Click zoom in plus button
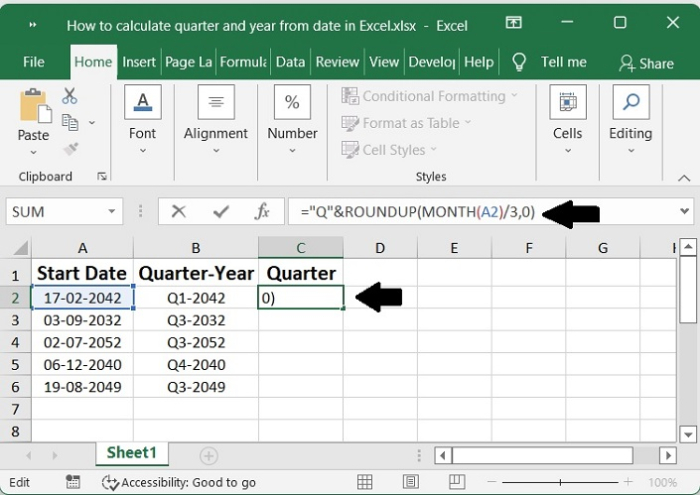Viewport: 700px width, 495px height. point(628,482)
